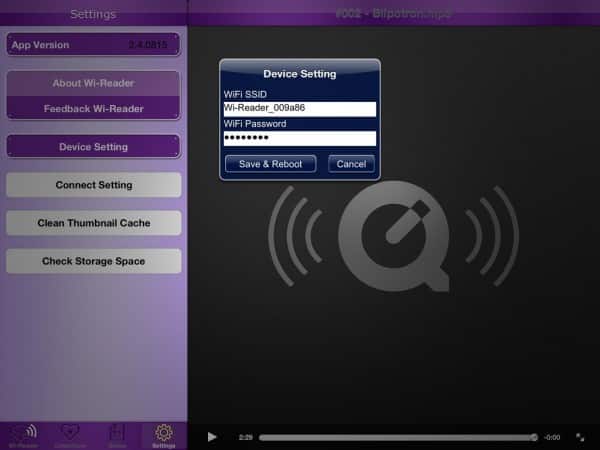The width and height of the screenshot is (600, 450).
Task: Click the remaining time -0:00 label
Action: [552, 437]
